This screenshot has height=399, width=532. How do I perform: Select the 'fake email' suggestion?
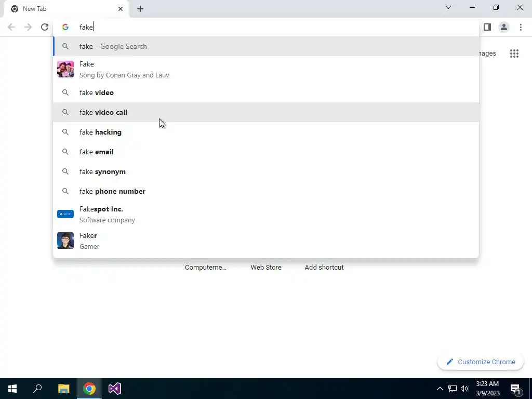click(x=266, y=152)
